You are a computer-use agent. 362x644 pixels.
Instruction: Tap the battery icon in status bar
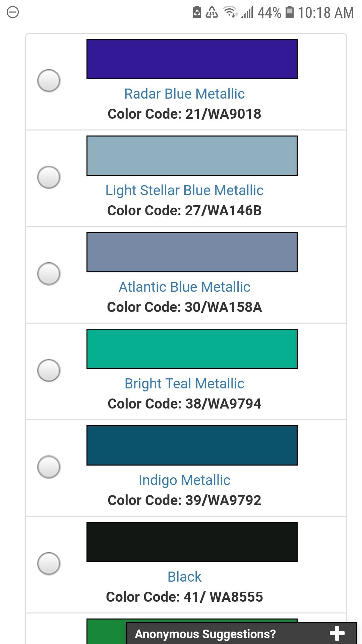pos(289,12)
